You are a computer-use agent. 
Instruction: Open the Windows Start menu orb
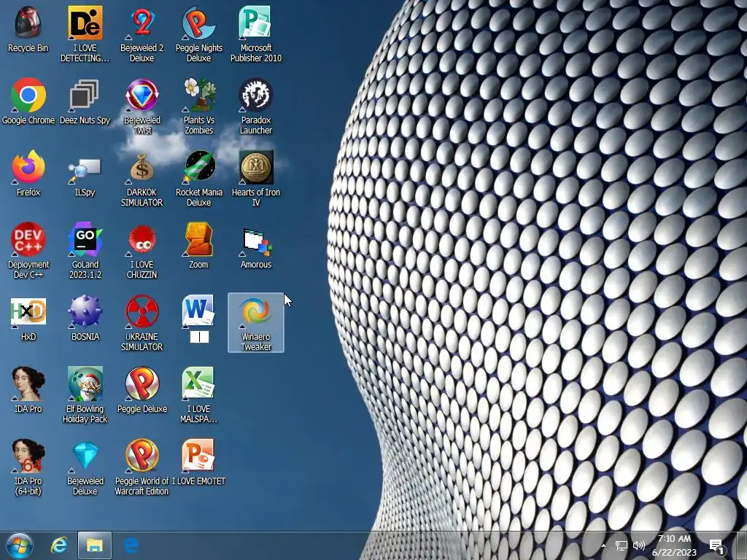click(19, 545)
